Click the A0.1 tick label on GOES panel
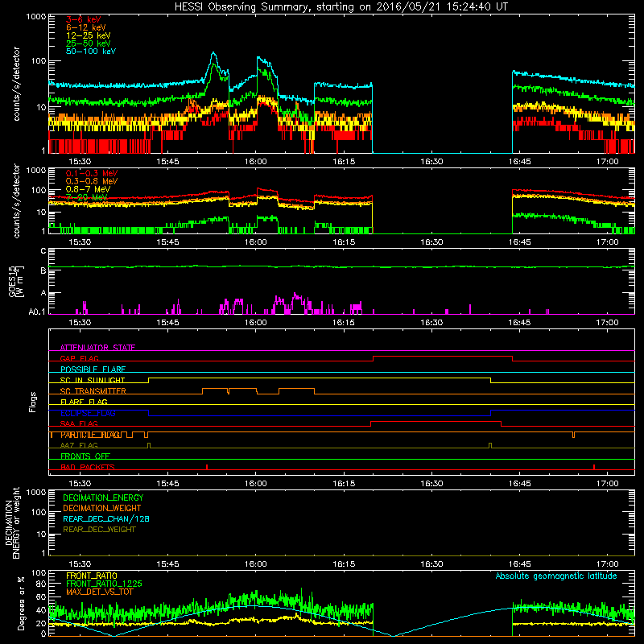Viewport: 644px width, 644px height. tap(37, 312)
